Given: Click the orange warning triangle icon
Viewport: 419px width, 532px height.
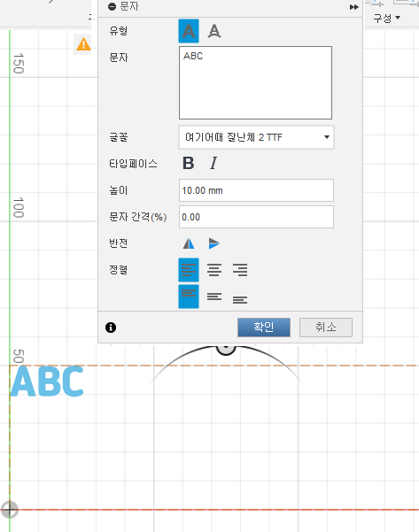Looking at the screenshot, I should point(83,44).
